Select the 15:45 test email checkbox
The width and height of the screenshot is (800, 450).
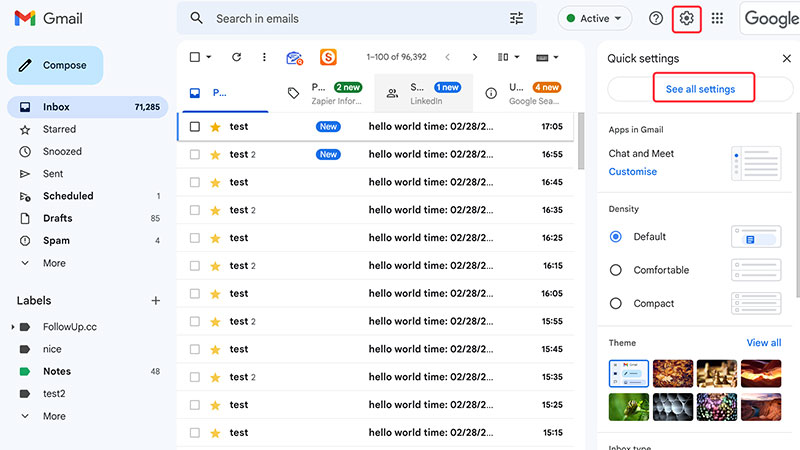(x=194, y=349)
